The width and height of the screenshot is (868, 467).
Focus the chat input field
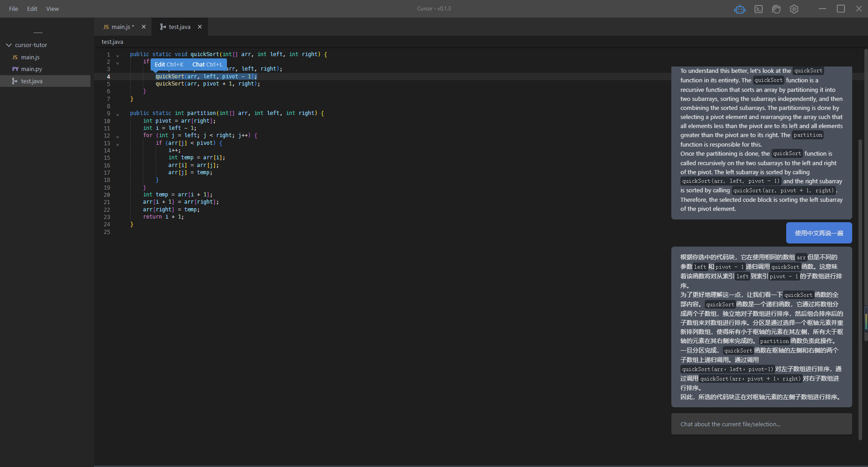click(x=761, y=424)
